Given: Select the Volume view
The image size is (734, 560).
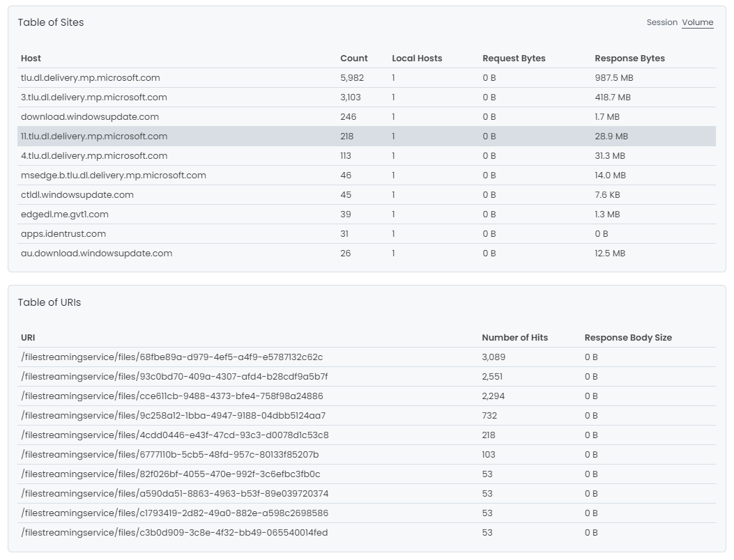Looking at the screenshot, I should point(697,22).
